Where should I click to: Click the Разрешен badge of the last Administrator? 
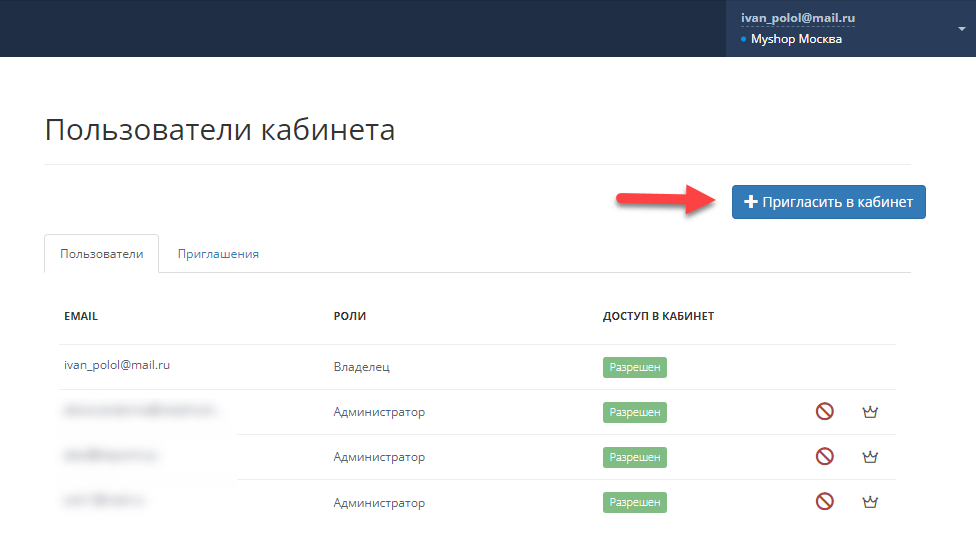(634, 502)
